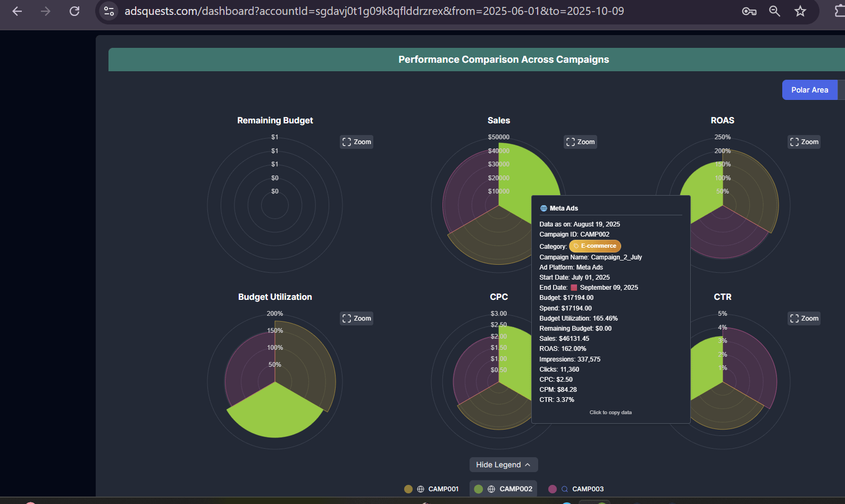Click the browser zoom magnifier icon
The height and width of the screenshot is (504, 845).
[774, 11]
